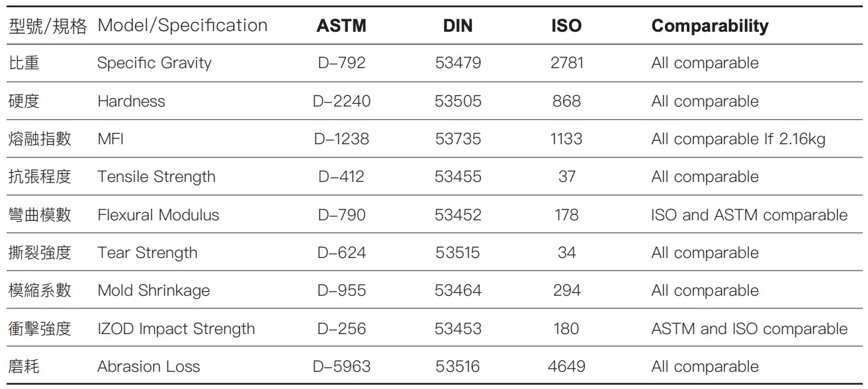Viewport: 868px width, 389px height.
Task: Click 'All comparable If 2.16kg' cell
Action: pos(738,140)
